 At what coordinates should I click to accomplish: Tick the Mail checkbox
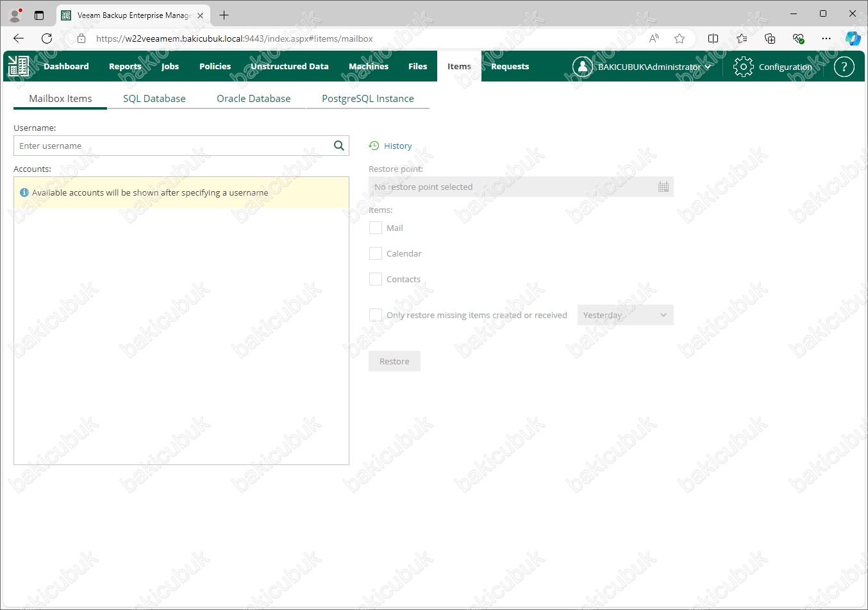click(376, 228)
